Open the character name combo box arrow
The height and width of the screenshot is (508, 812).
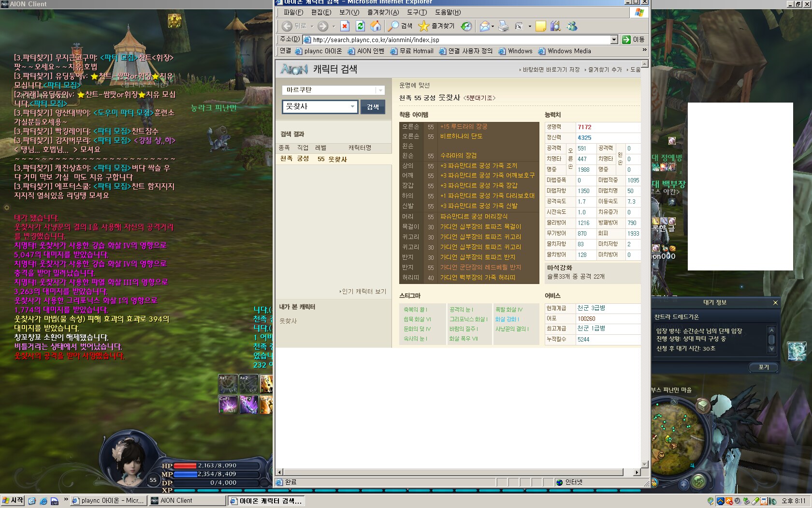[352, 106]
